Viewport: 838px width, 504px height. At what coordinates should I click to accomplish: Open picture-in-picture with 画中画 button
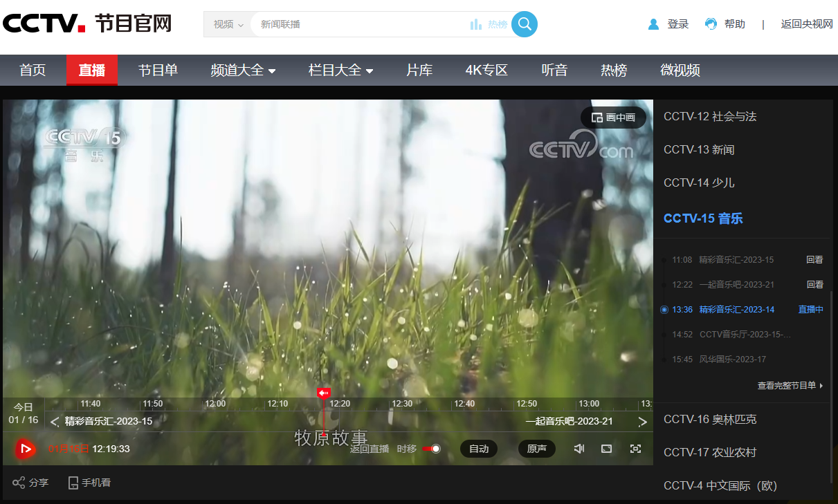(613, 118)
